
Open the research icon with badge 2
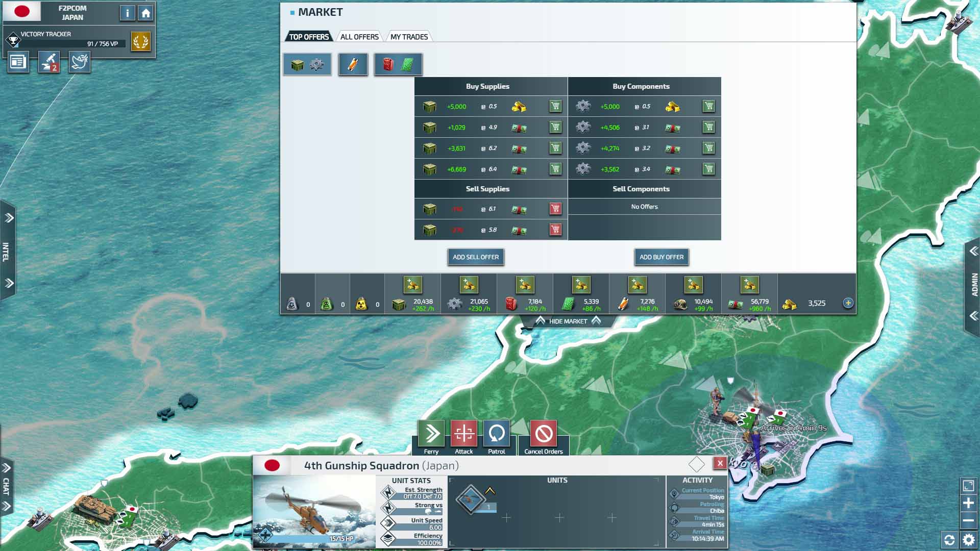(49, 62)
